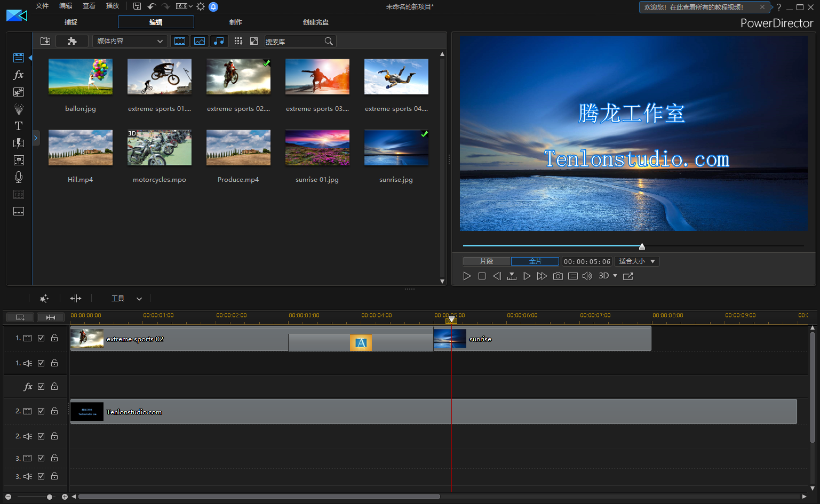Open the 查看 View menu
This screenshot has height=504, width=820.
tap(89, 6)
